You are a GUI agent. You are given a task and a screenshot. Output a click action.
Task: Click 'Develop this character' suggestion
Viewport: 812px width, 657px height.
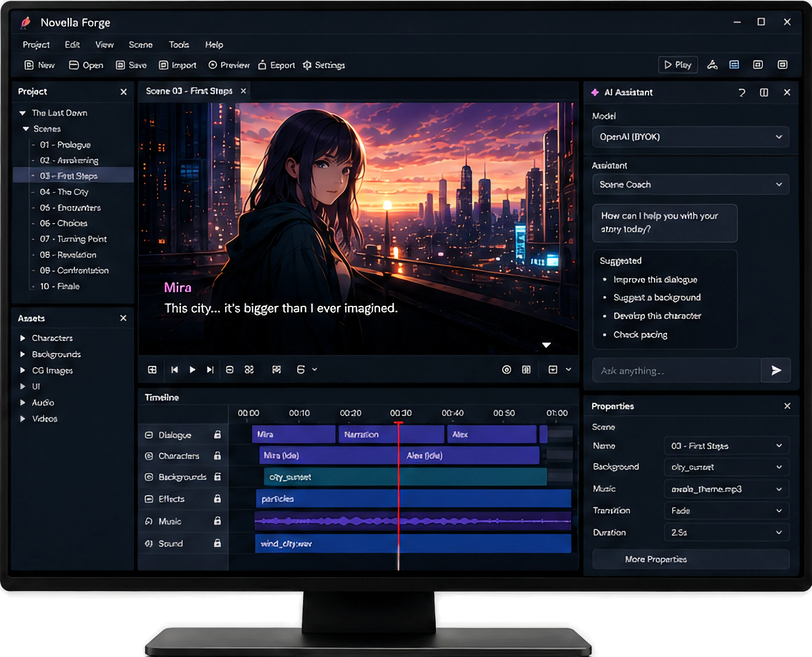(x=657, y=316)
